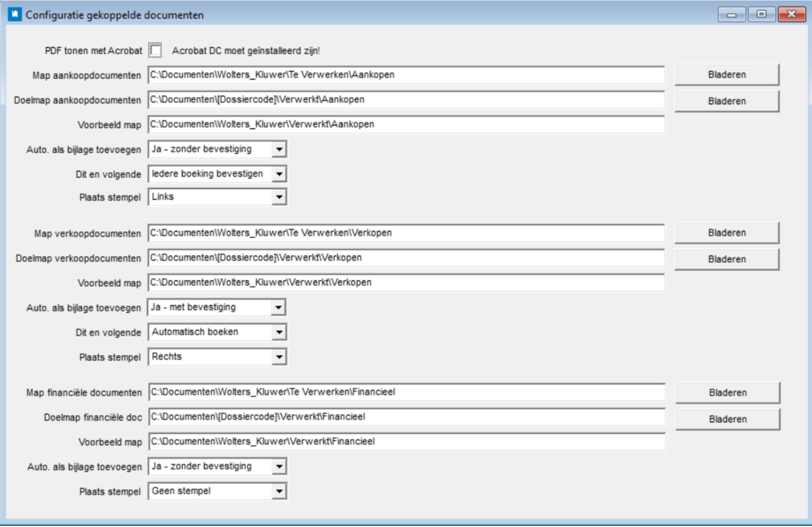Click the Doelmap financiële doc path field
Image resolution: width=812 pixels, height=527 pixels.
coord(407,417)
